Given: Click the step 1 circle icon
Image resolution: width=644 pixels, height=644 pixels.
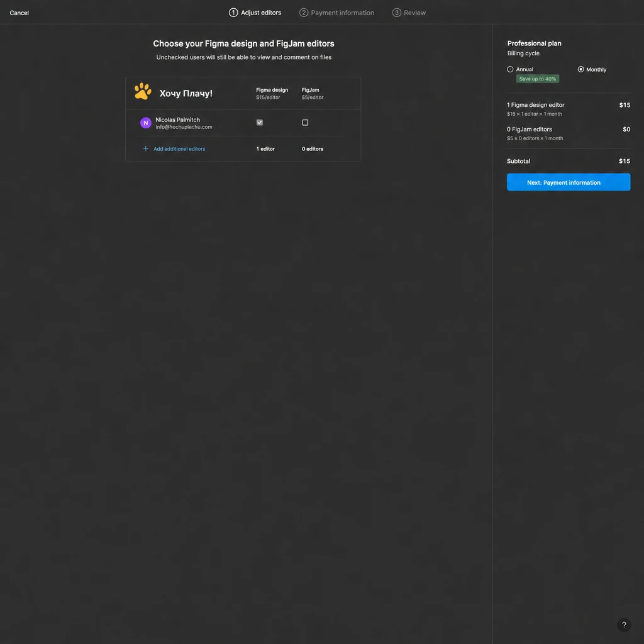Looking at the screenshot, I should click(x=233, y=13).
